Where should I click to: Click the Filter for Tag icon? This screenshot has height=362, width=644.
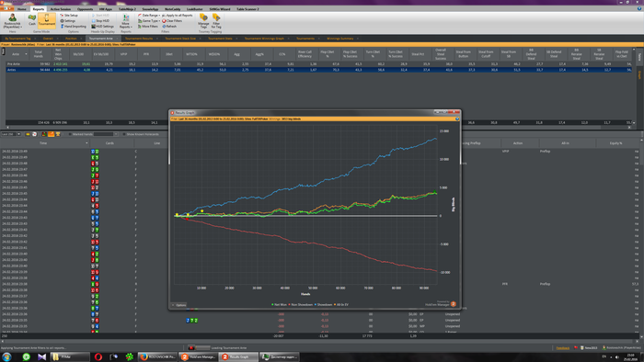[x=216, y=20]
